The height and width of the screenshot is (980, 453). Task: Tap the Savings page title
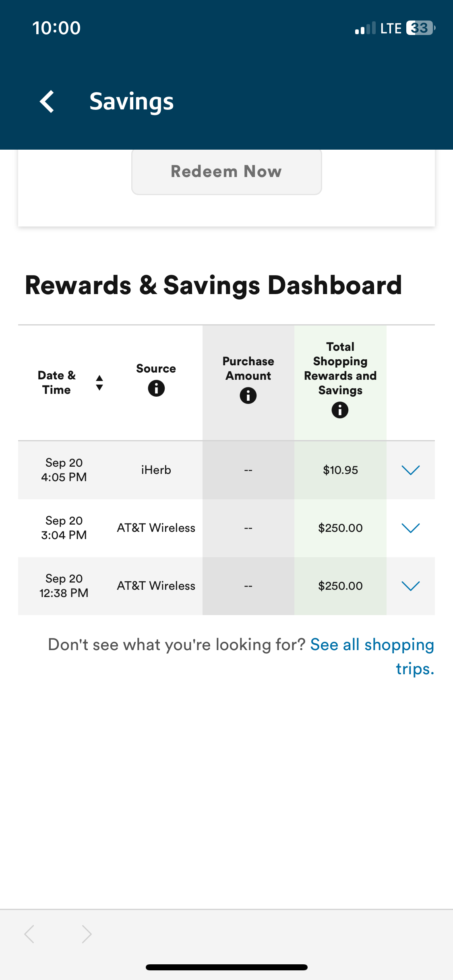132,101
